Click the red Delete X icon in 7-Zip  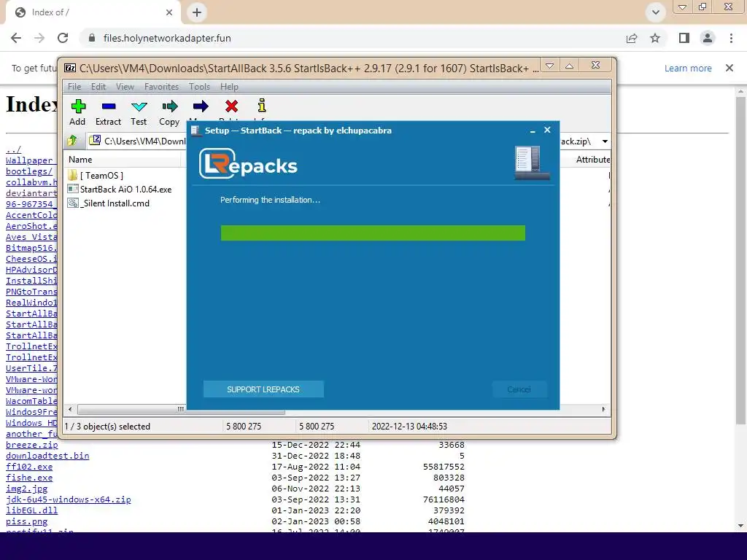click(x=231, y=106)
